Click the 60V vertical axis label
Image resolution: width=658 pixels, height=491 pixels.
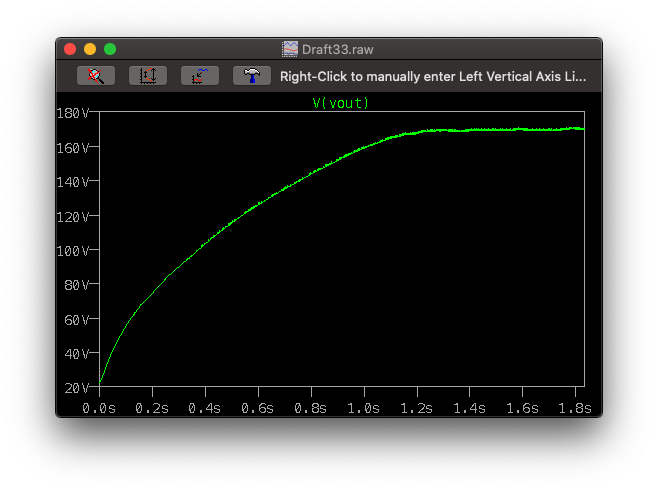77,320
